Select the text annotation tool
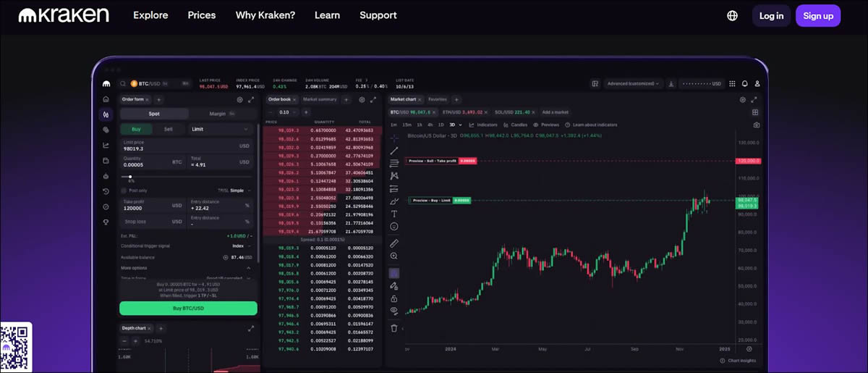The image size is (868, 373). pyautogui.click(x=394, y=214)
